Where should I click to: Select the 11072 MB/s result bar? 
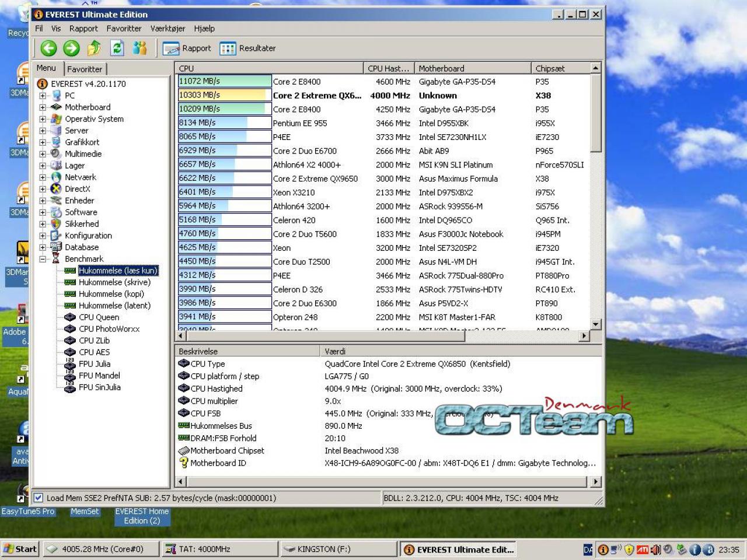point(225,81)
